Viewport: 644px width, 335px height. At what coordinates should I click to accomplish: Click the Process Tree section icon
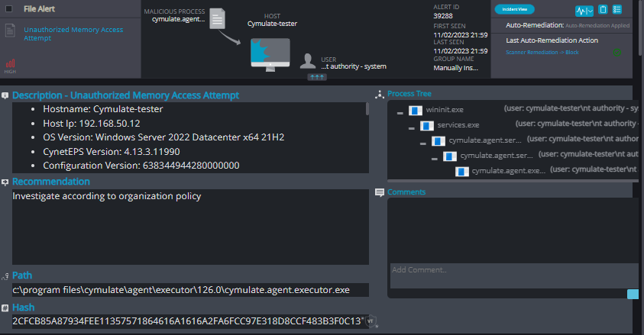click(x=380, y=95)
